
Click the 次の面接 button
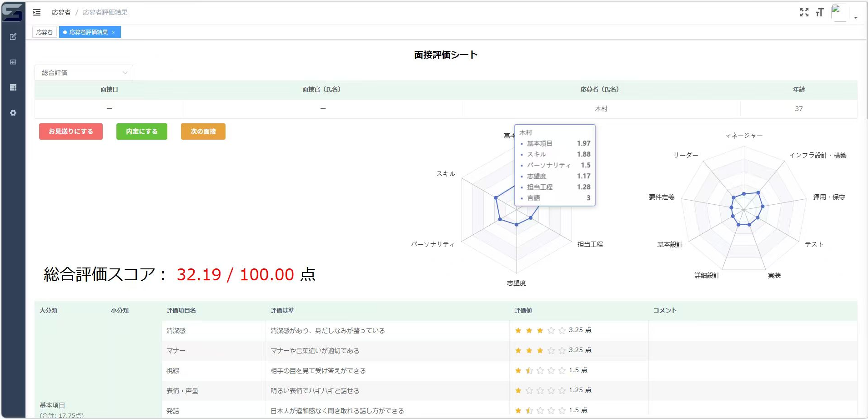coord(203,131)
